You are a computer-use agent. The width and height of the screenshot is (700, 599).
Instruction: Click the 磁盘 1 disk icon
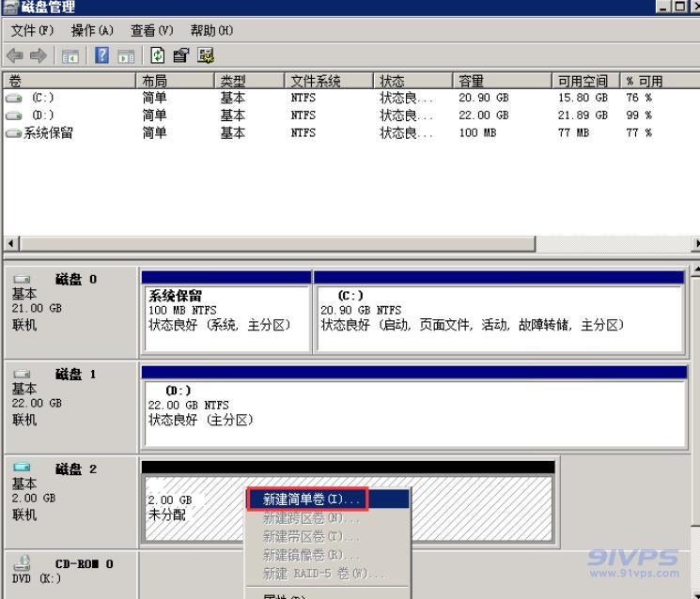(x=22, y=374)
